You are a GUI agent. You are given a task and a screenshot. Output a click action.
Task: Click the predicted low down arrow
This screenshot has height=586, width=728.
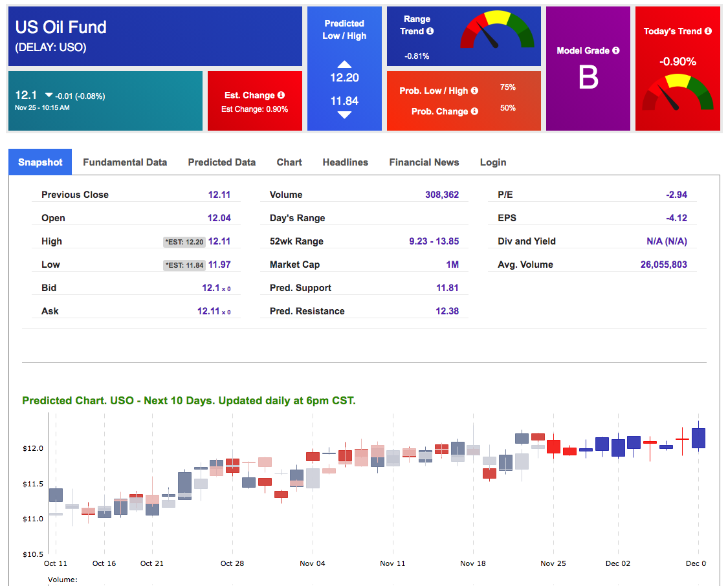[344, 115]
